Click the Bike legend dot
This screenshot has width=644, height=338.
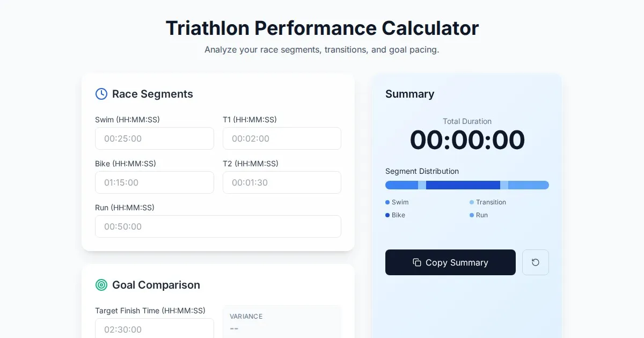pos(387,215)
